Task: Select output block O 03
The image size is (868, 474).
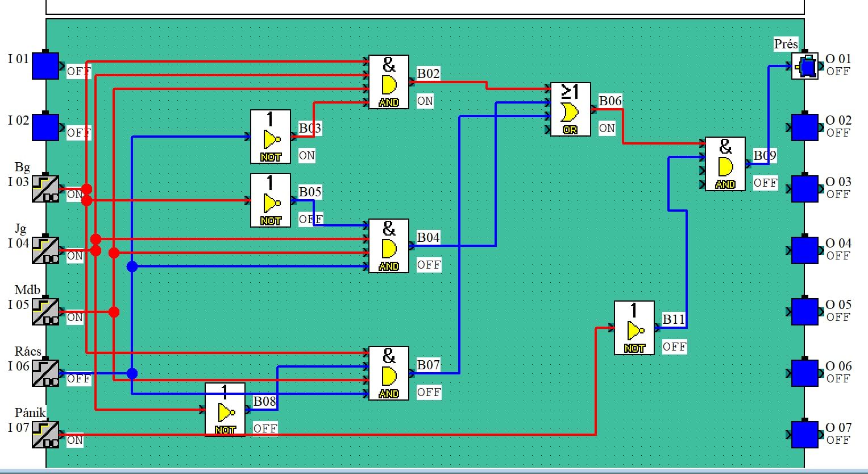Action: 805,188
